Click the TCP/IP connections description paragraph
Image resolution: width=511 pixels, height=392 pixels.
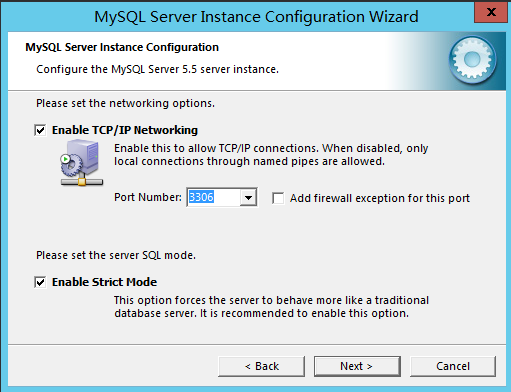coord(271,155)
